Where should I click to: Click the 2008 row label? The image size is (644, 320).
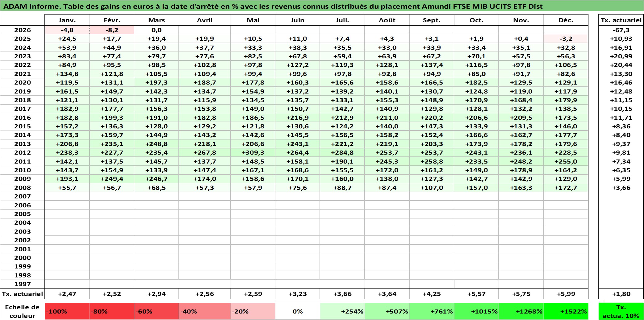[x=23, y=188]
